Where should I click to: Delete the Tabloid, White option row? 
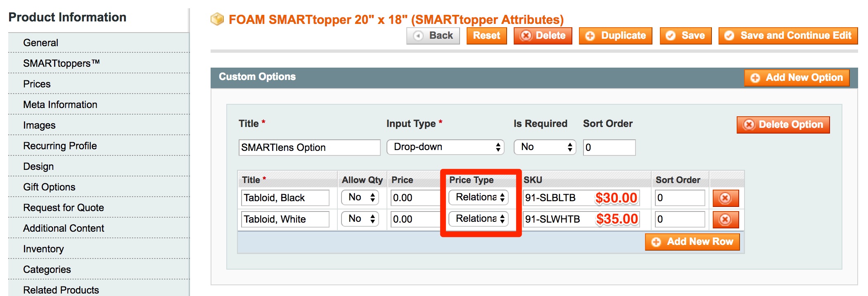point(726,219)
